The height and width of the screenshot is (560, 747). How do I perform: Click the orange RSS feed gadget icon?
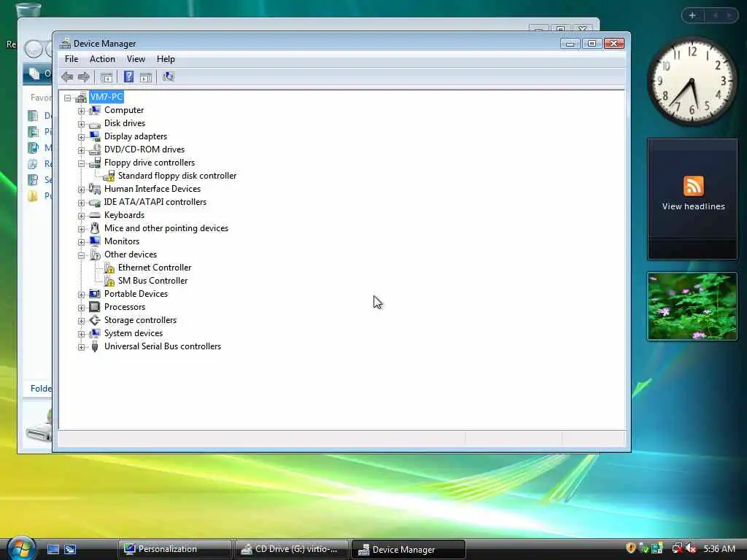[693, 186]
